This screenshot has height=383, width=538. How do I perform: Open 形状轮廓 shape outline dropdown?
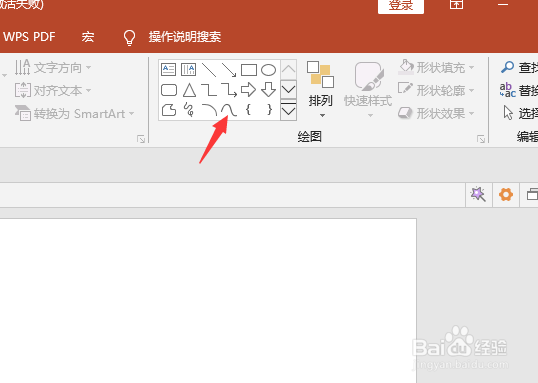[x=436, y=90]
